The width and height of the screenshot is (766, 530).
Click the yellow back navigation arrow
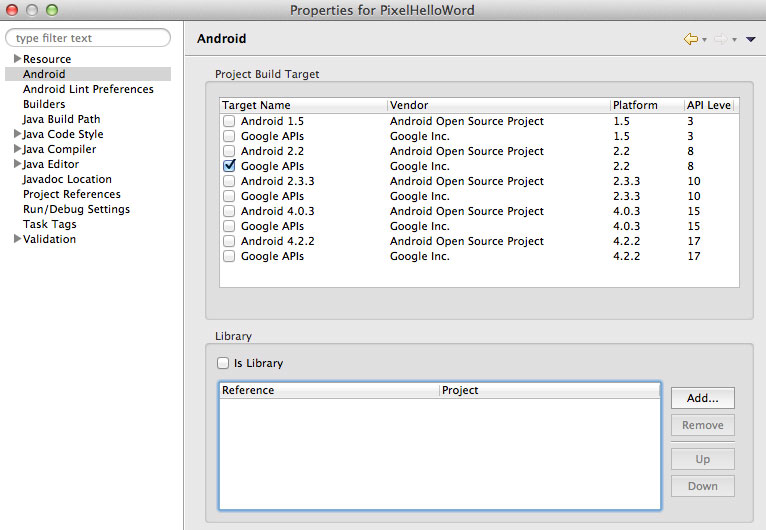click(x=691, y=39)
